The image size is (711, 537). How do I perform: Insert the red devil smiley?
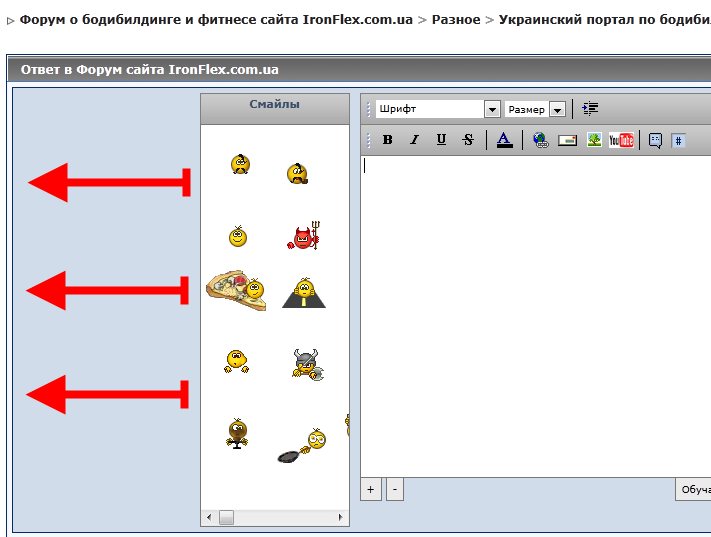(303, 236)
